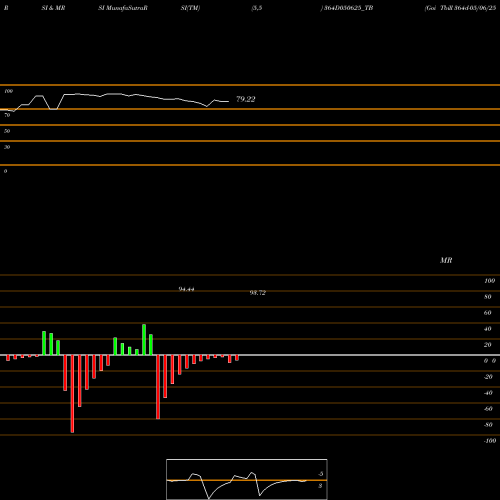This screenshot has width=500, height=500.
Task: Click the RSI axis label 70
Action: click(x=7, y=115)
